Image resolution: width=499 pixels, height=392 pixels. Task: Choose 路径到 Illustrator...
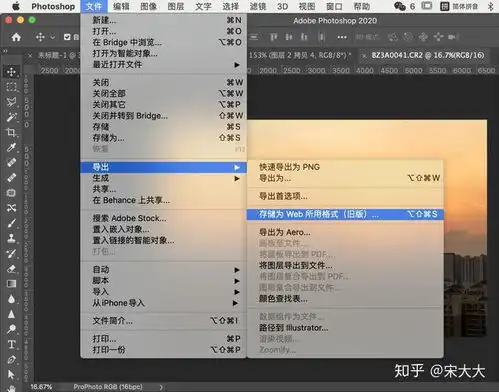click(345, 328)
